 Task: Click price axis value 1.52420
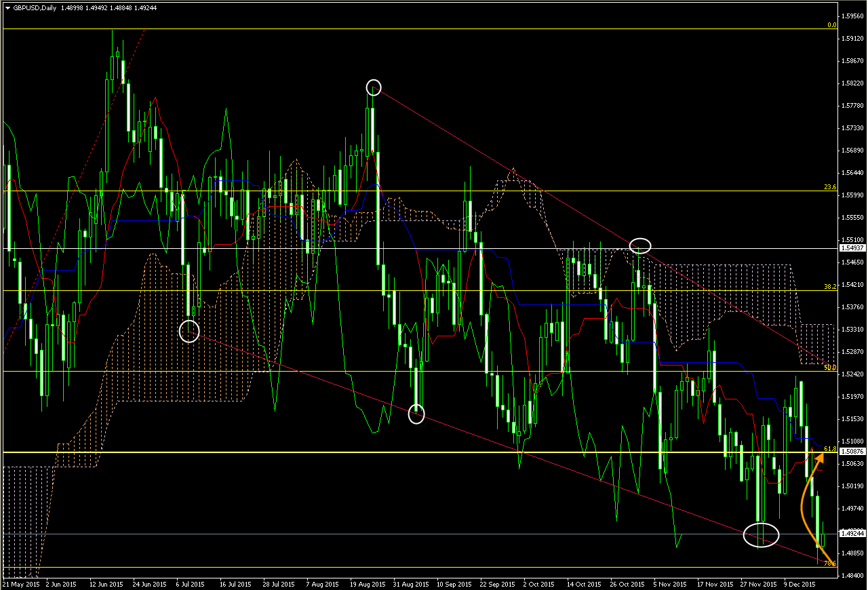pyautogui.click(x=852, y=374)
